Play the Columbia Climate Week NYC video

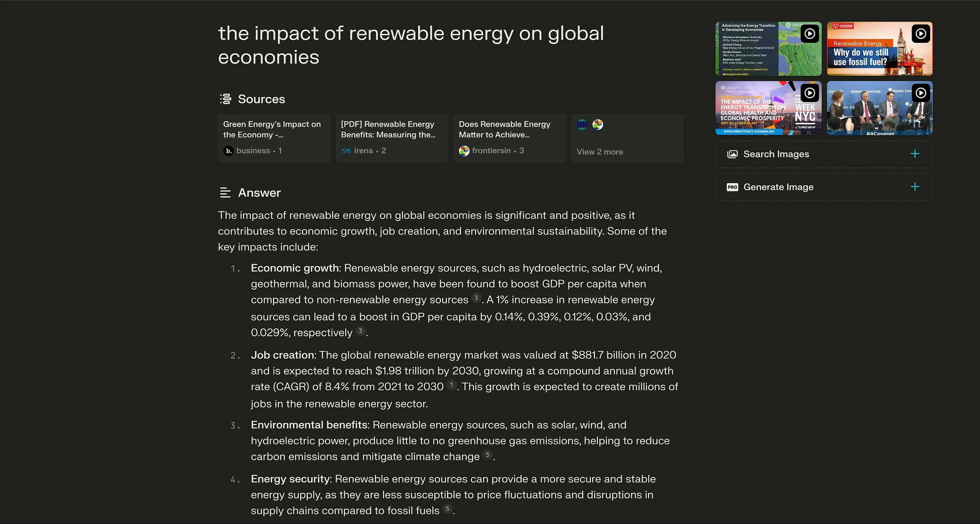click(x=809, y=93)
